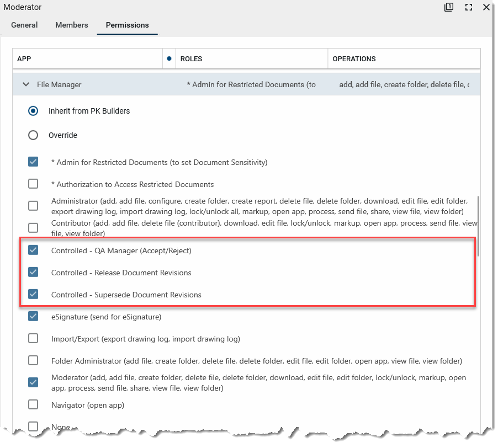Click the pop-out window icon in title bar
Viewport: 498px width, 448px height.
pyautogui.click(x=449, y=7)
